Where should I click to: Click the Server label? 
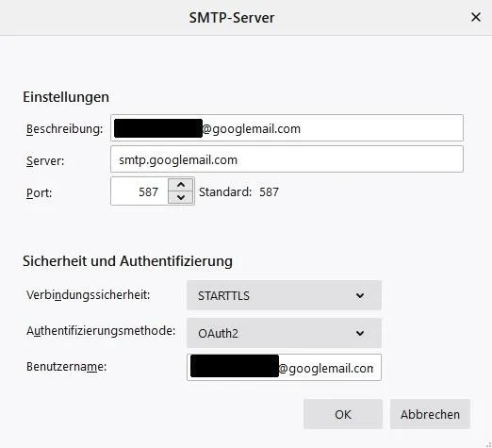point(45,161)
